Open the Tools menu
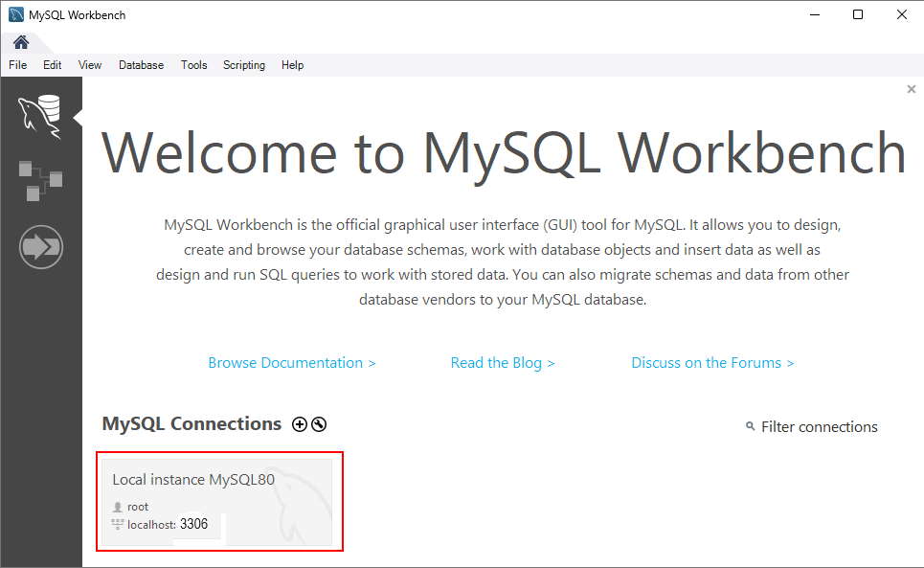This screenshot has height=568, width=924. 193,65
